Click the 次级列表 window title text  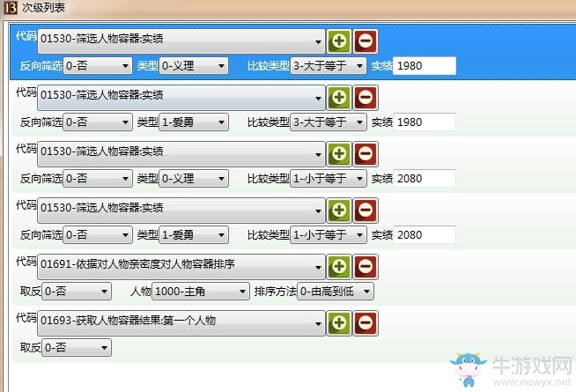point(43,7)
